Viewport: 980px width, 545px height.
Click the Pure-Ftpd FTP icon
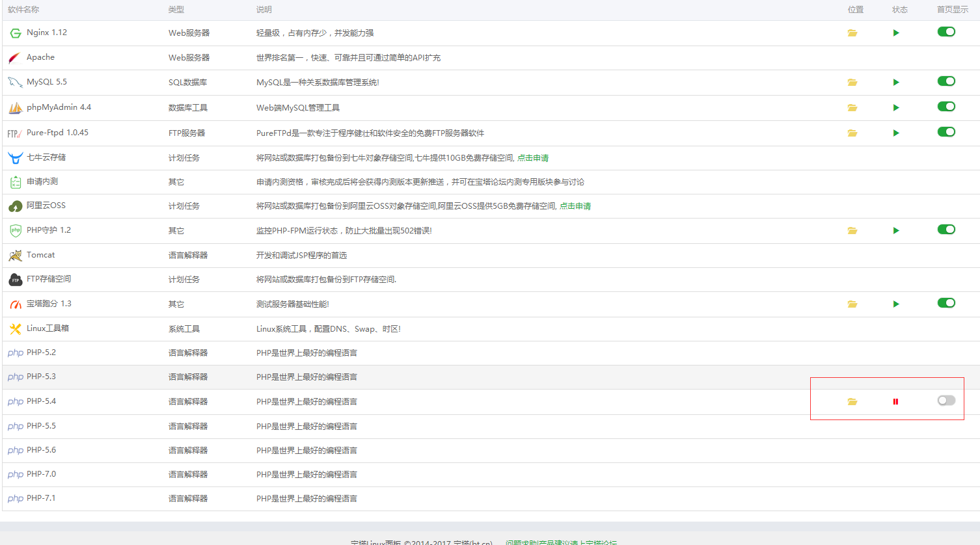tap(15, 133)
